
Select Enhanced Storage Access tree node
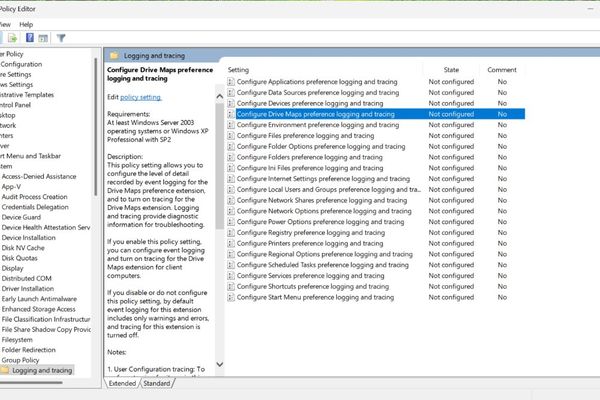(x=39, y=309)
